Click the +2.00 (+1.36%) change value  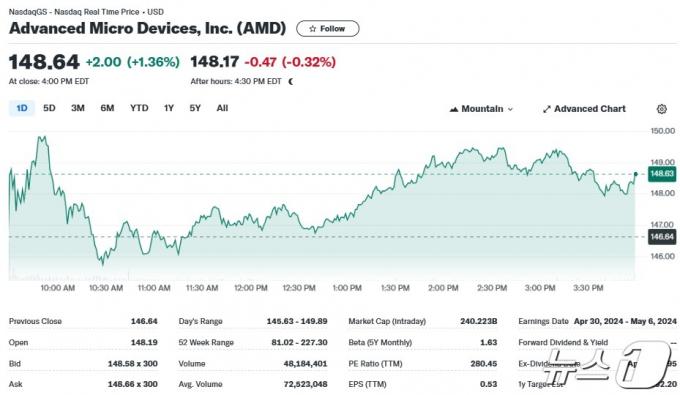tap(133, 62)
